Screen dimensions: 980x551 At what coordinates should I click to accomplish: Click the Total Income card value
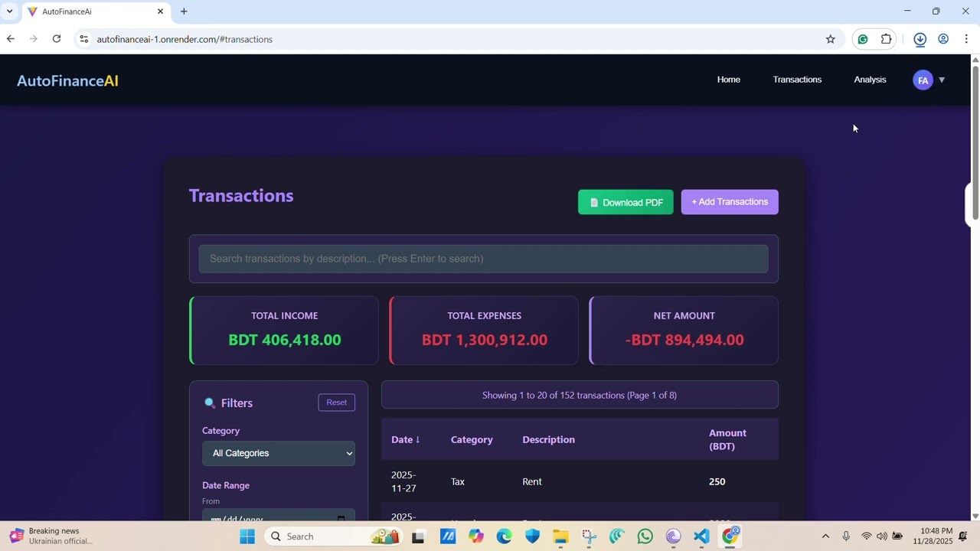click(x=285, y=340)
